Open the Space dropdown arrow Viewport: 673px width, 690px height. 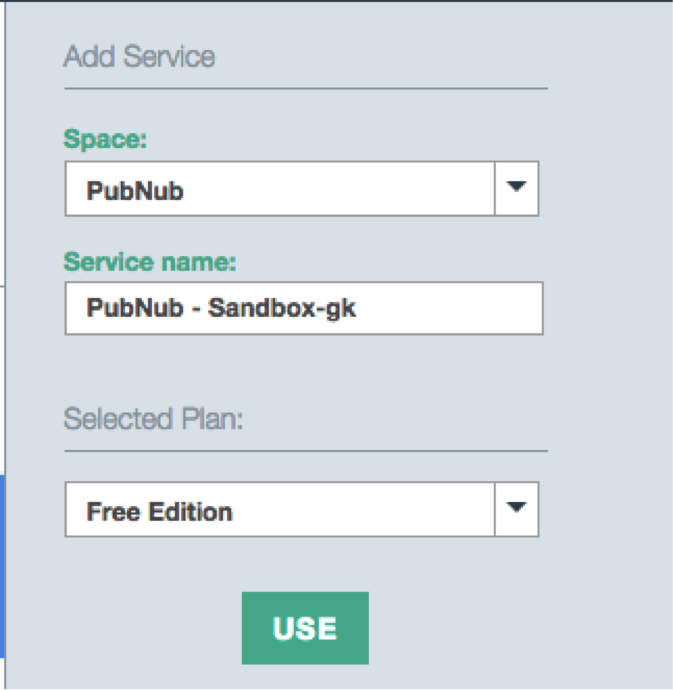[x=516, y=188]
